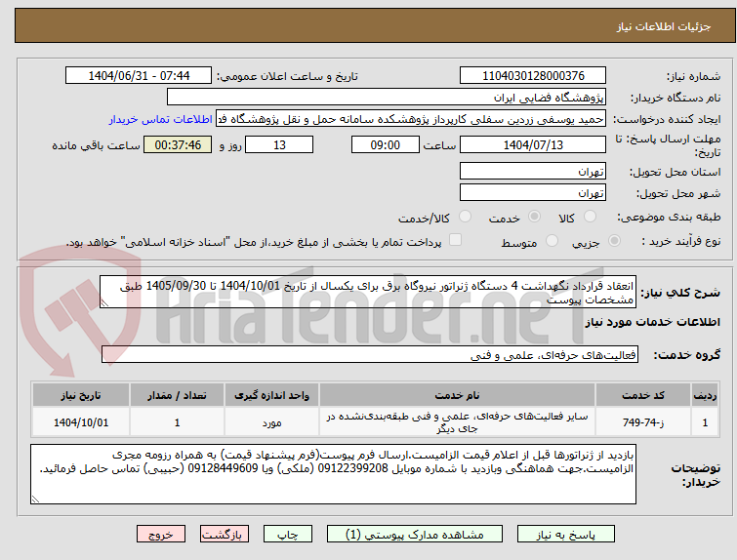The image size is (737, 560).
Task: Click the بازگشت back button
Action: coord(225,535)
